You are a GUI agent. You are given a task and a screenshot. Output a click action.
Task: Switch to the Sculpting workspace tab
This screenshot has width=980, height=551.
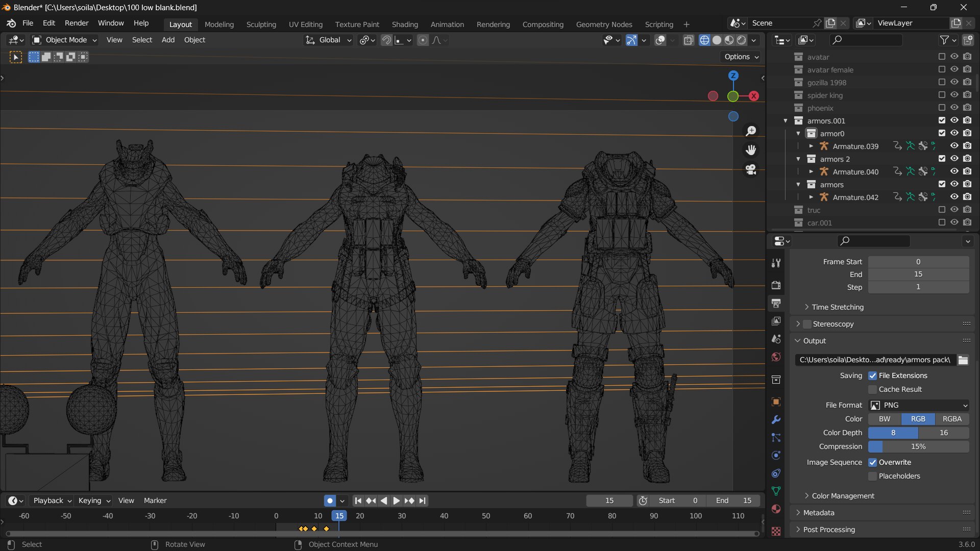click(x=261, y=24)
